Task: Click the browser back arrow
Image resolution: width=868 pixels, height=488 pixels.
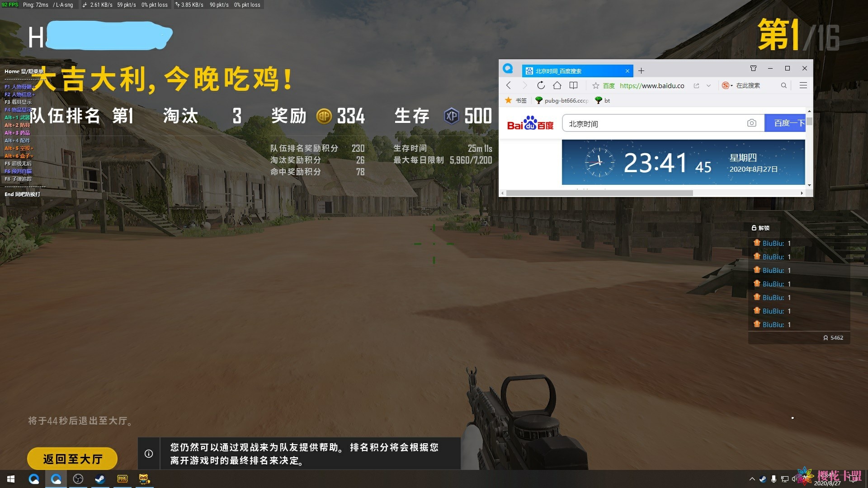Action: pos(509,85)
